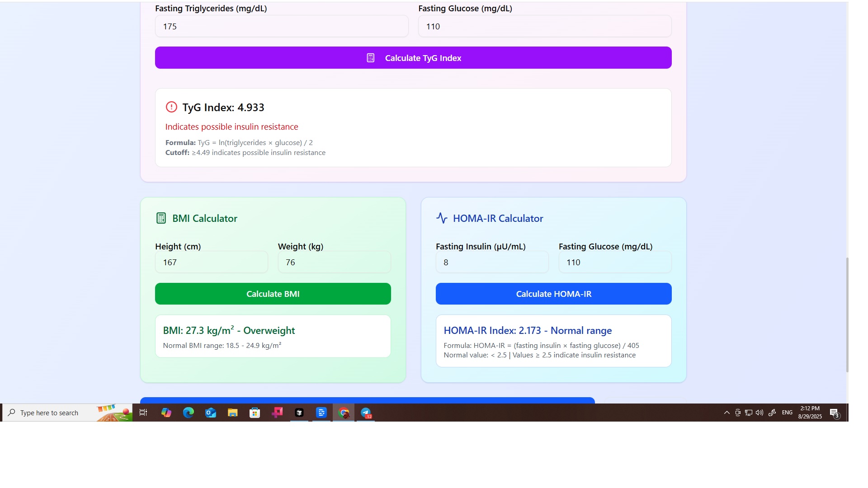Open the notification center icon

tap(834, 413)
